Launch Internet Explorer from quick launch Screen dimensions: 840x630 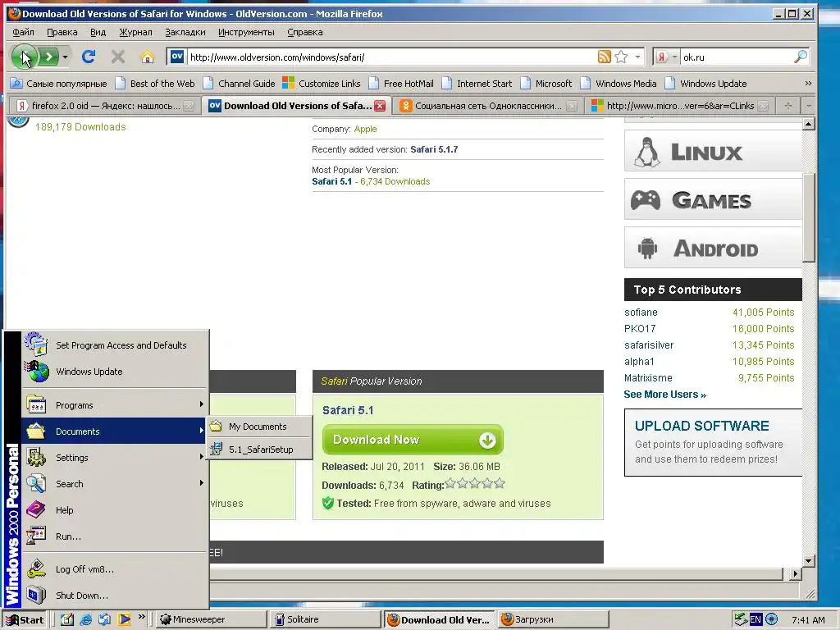[x=85, y=619]
